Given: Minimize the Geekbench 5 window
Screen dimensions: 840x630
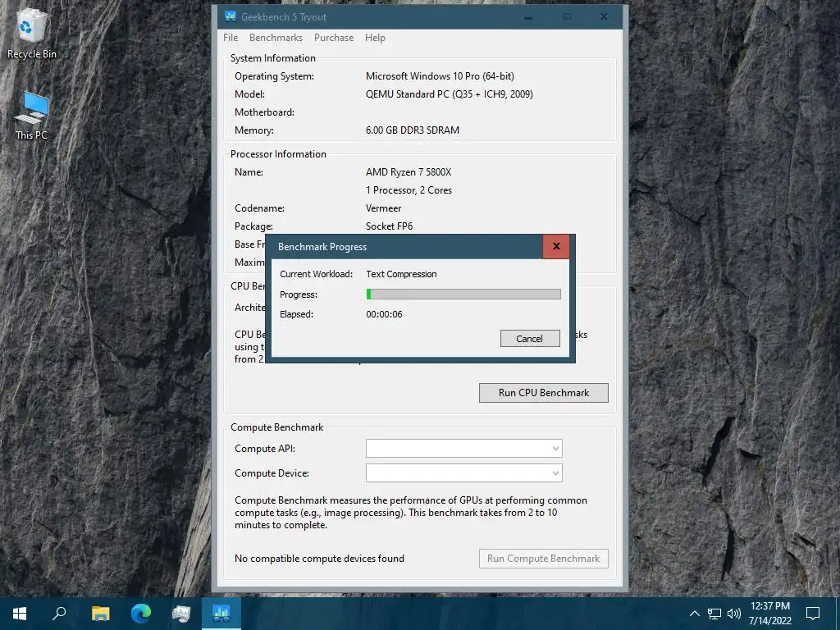Looking at the screenshot, I should [528, 17].
